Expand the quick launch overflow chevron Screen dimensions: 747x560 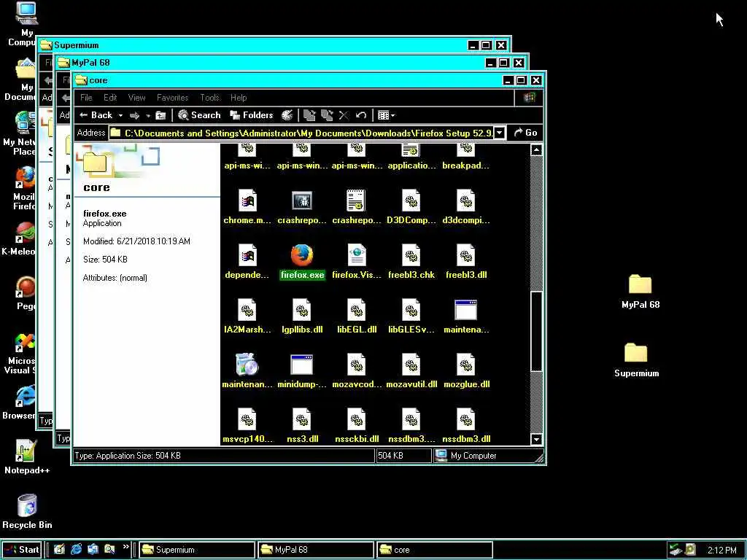(125, 547)
